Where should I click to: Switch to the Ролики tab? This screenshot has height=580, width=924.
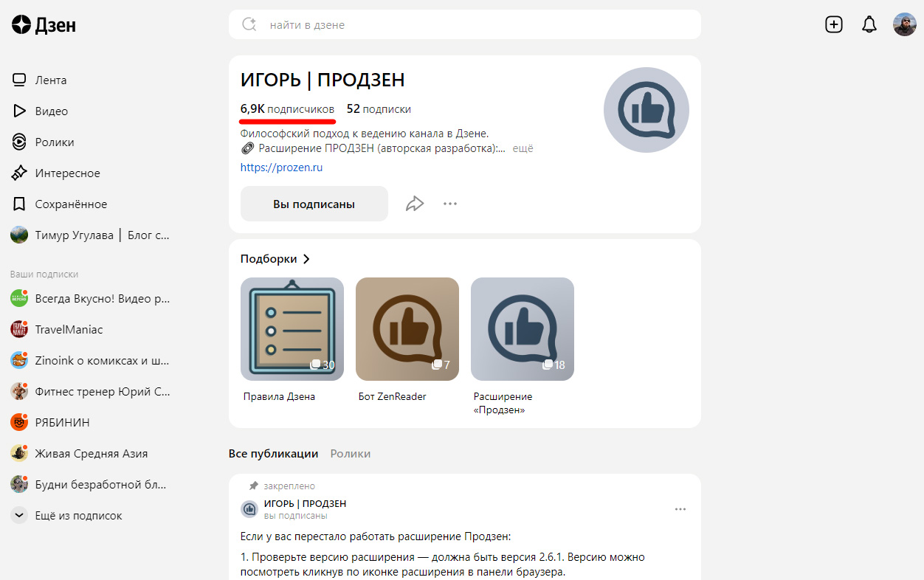pos(351,453)
